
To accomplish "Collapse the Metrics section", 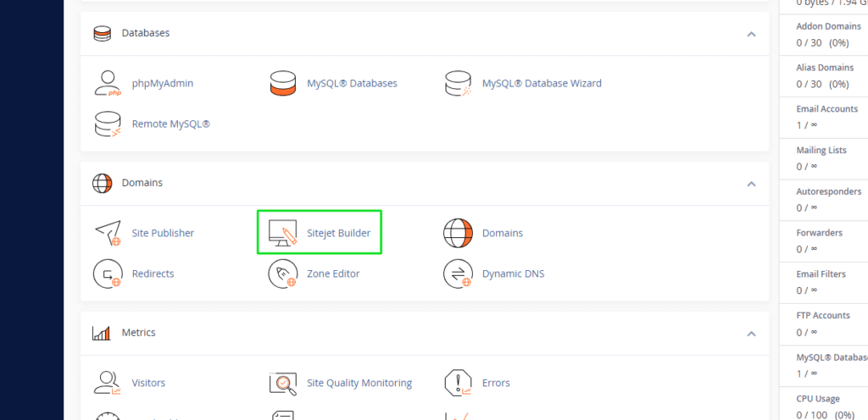I will [751, 334].
